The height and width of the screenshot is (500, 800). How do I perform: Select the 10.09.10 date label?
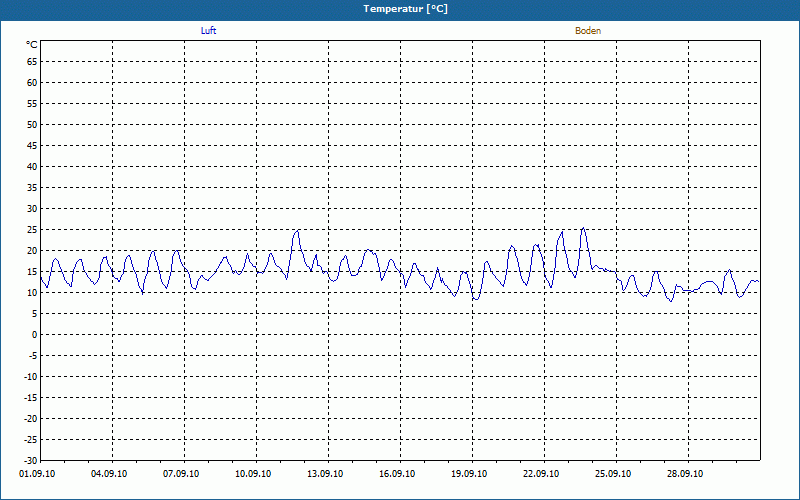(x=253, y=473)
